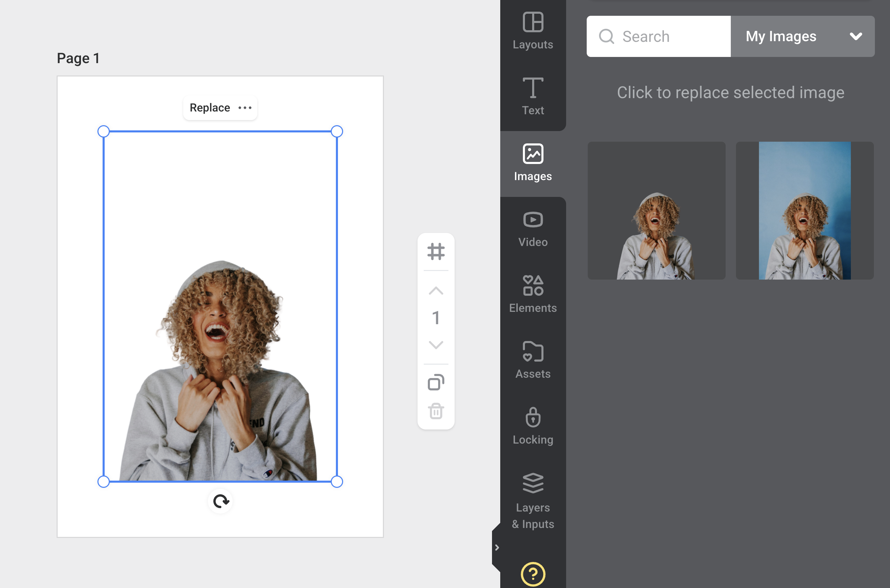Viewport: 890px width, 588px height.
Task: Switch to the Images tab
Action: 532,162
